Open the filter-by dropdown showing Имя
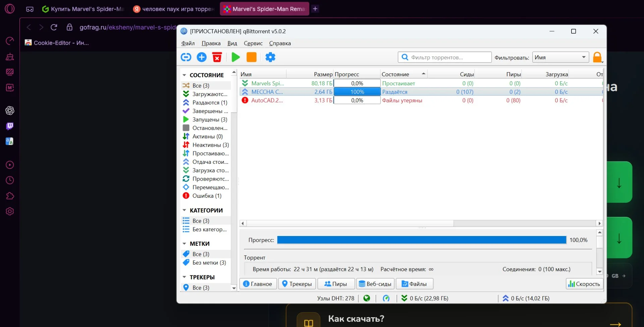This screenshot has height=327, width=644. 560,57
